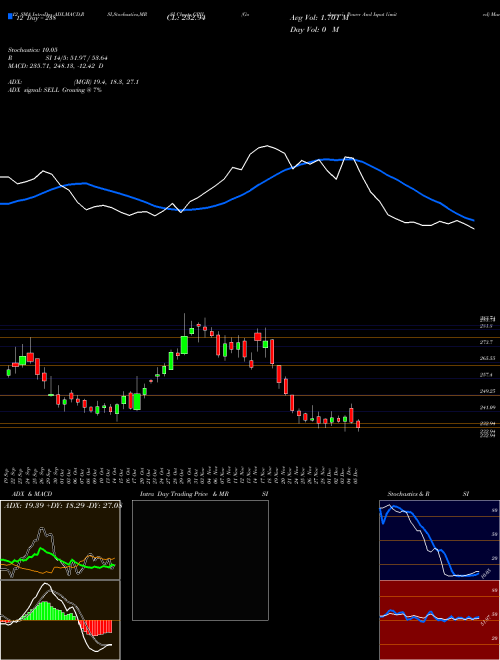Select the ADX (MGR) values line
The height and width of the screenshot is (660, 500).
tap(73, 82)
